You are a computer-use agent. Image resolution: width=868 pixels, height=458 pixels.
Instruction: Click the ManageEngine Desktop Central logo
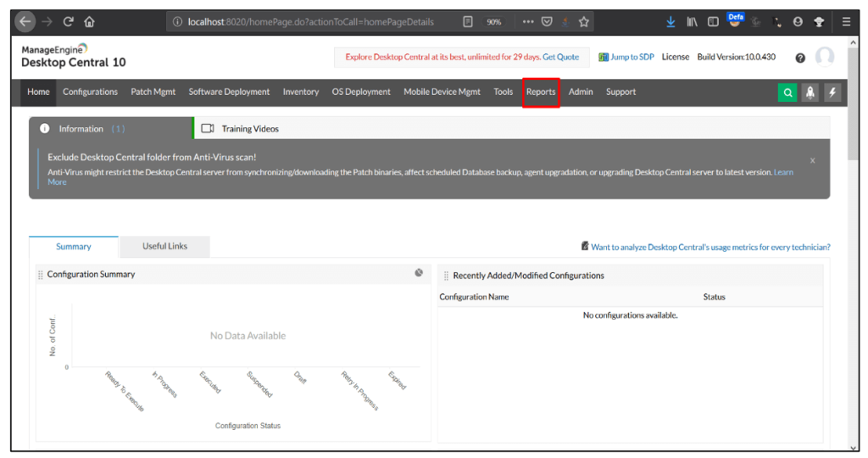73,56
